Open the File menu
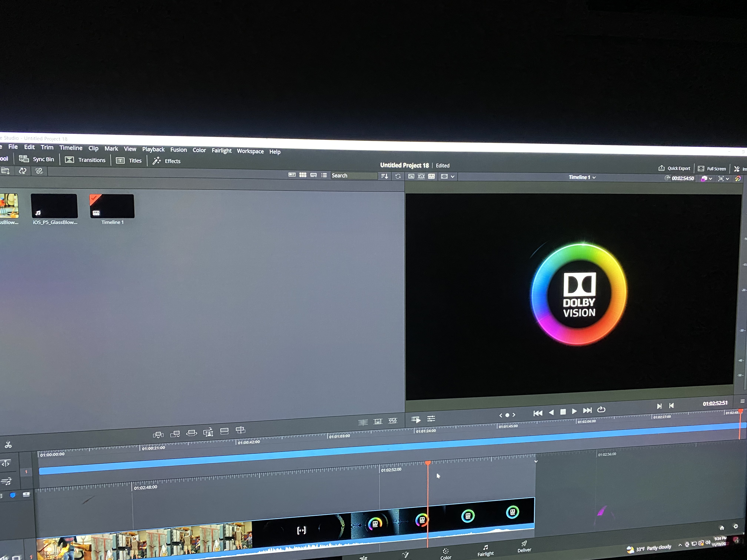This screenshot has width=747, height=560. click(13, 146)
